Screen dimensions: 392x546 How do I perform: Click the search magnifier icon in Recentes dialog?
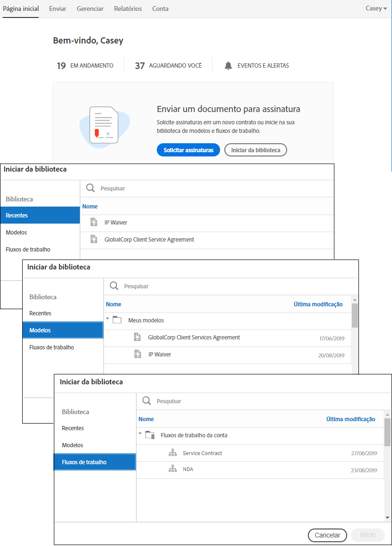[91, 188]
